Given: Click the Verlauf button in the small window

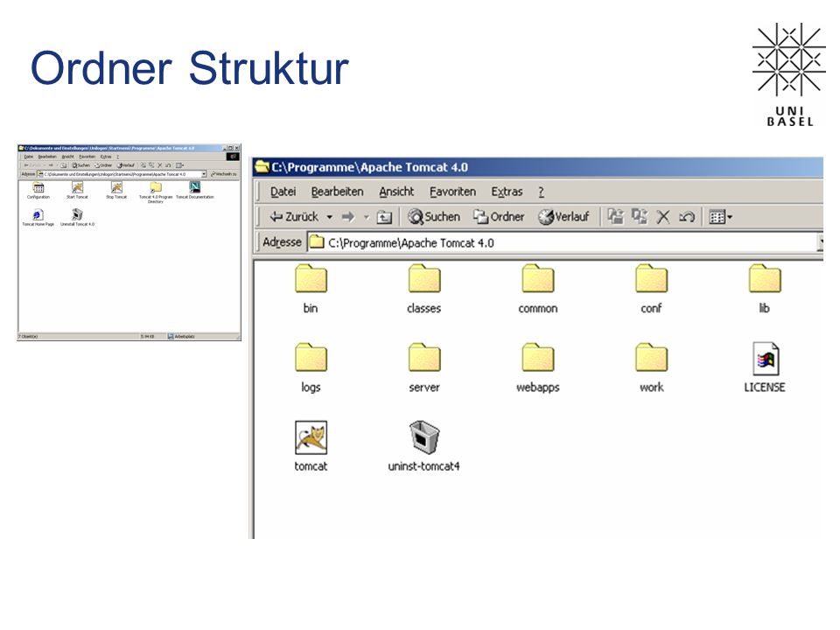Looking at the screenshot, I should [x=126, y=165].
